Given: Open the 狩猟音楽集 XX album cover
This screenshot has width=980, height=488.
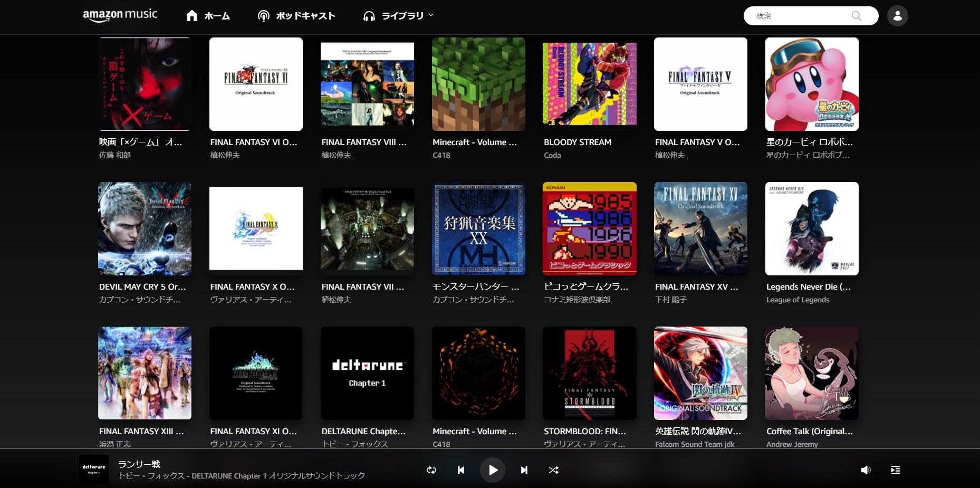Looking at the screenshot, I should pos(478,228).
